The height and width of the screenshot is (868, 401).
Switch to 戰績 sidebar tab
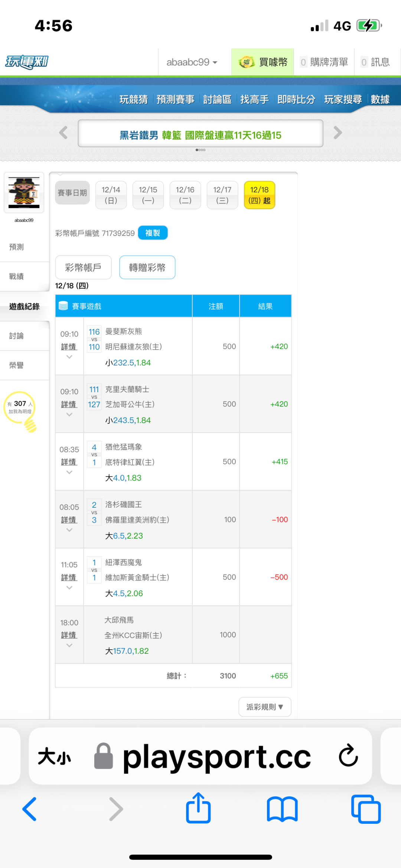17,276
